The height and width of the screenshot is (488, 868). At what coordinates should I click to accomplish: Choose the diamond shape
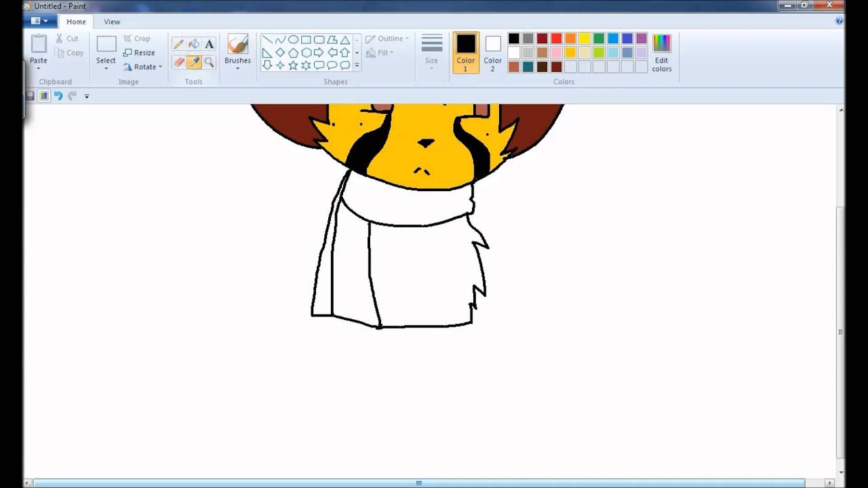[x=280, y=52]
